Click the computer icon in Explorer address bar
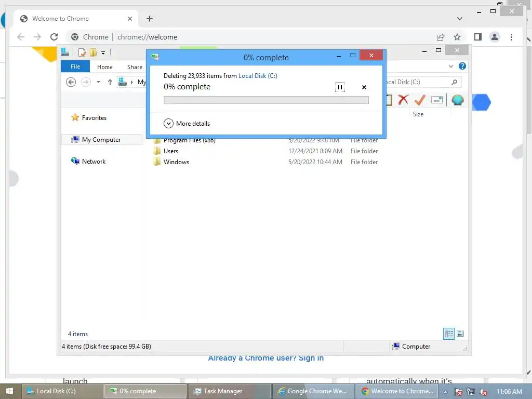Viewport: 532px width, 399px height. (x=123, y=82)
